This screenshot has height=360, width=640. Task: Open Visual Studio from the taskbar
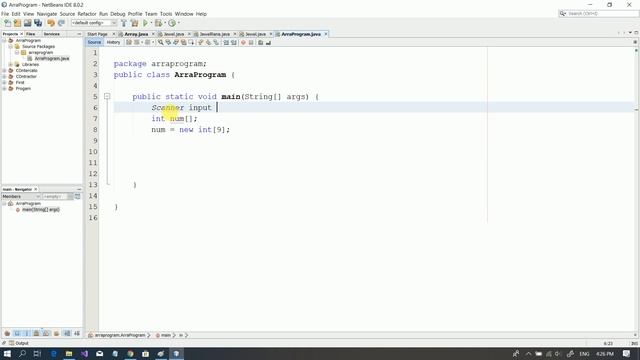coord(84,353)
